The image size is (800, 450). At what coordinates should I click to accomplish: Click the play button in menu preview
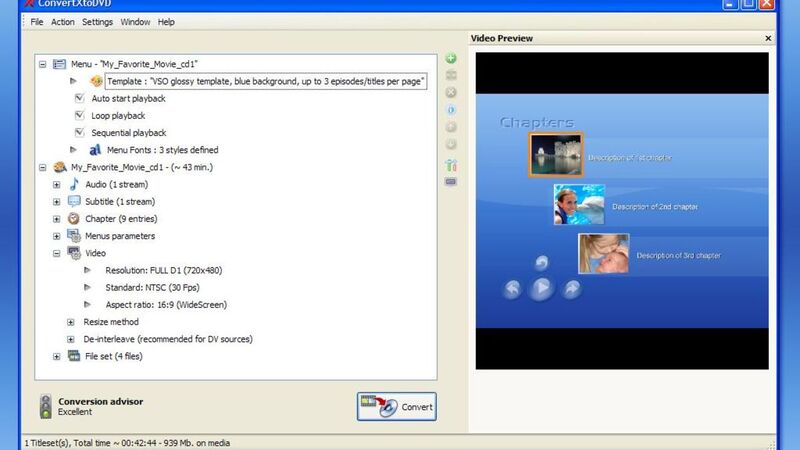(x=540, y=289)
